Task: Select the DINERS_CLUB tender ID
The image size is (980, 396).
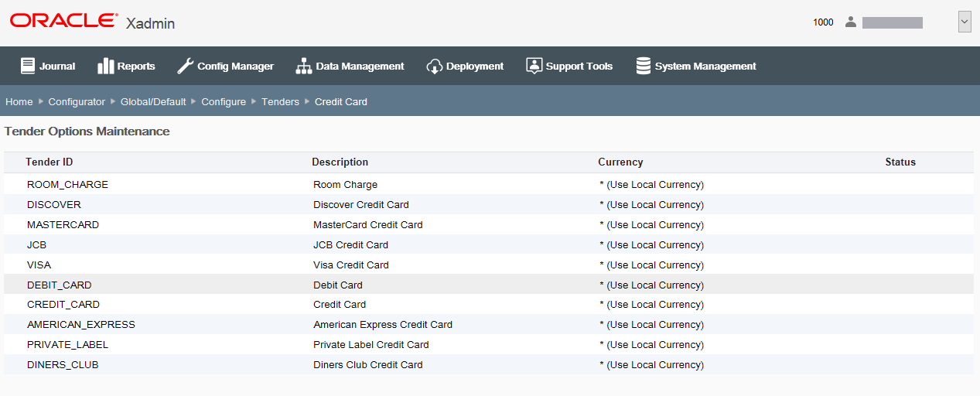Action: pyautogui.click(x=63, y=365)
